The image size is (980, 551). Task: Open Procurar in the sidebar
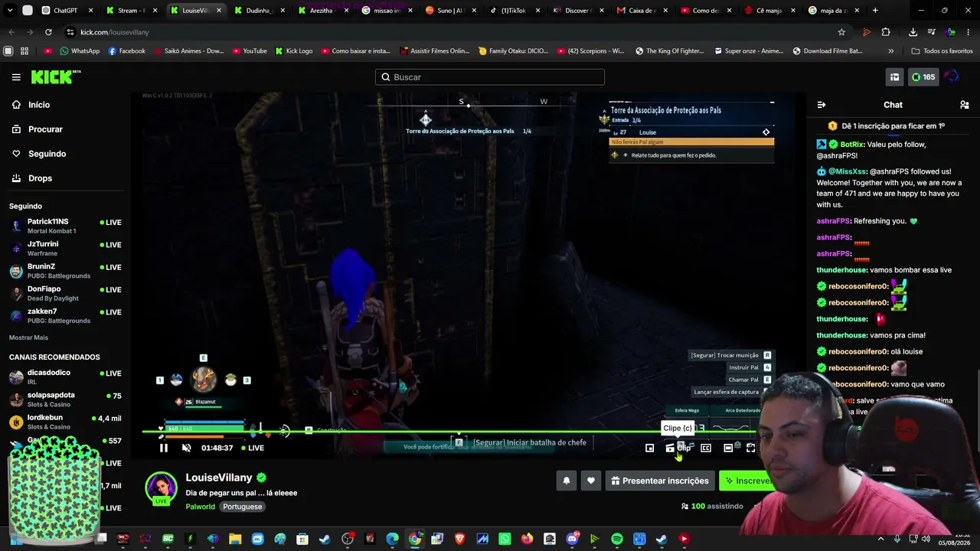45,129
